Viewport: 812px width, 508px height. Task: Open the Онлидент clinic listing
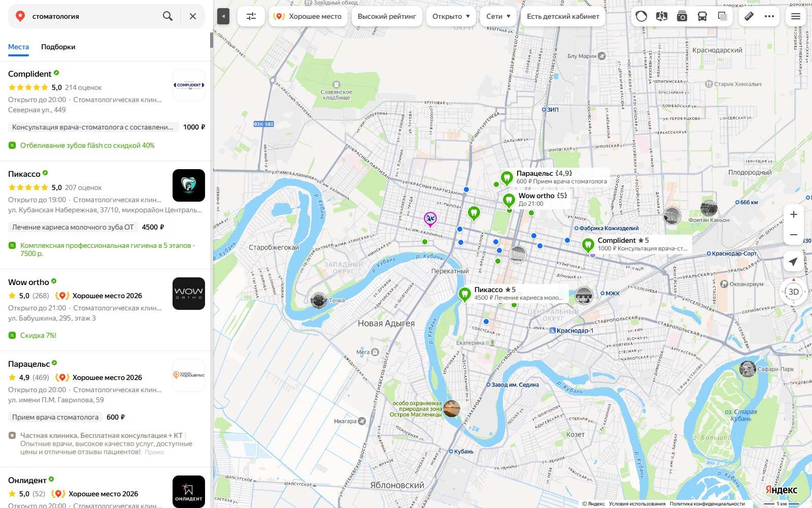click(x=27, y=481)
